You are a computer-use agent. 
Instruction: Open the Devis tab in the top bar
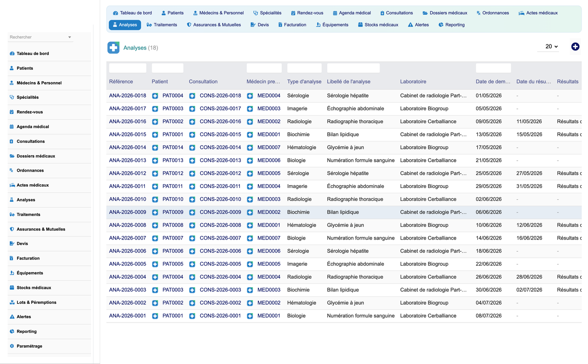click(260, 25)
